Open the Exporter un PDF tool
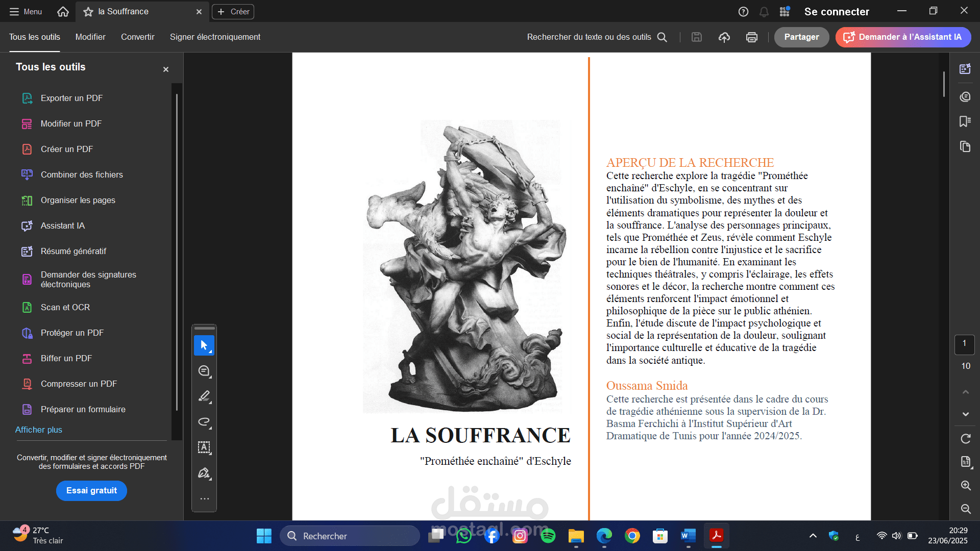980x551 pixels. coord(71,98)
